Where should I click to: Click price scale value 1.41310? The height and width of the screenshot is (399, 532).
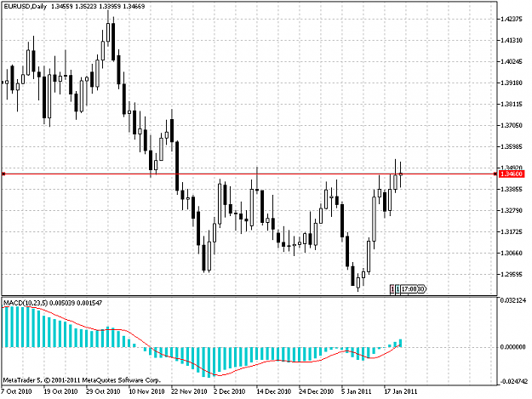512,40
